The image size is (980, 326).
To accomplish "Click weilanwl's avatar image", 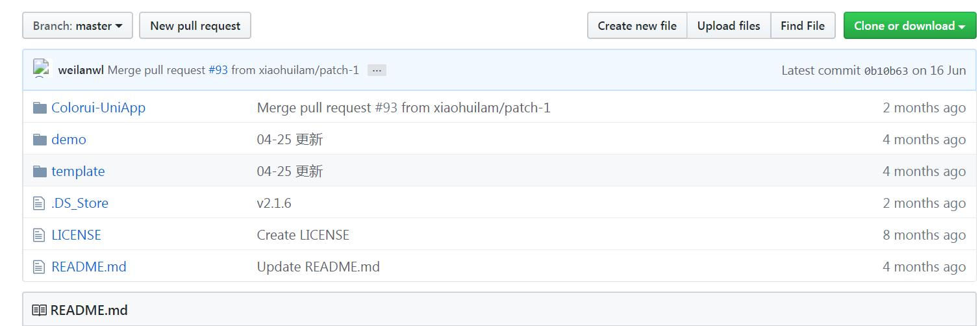I will pos(42,69).
